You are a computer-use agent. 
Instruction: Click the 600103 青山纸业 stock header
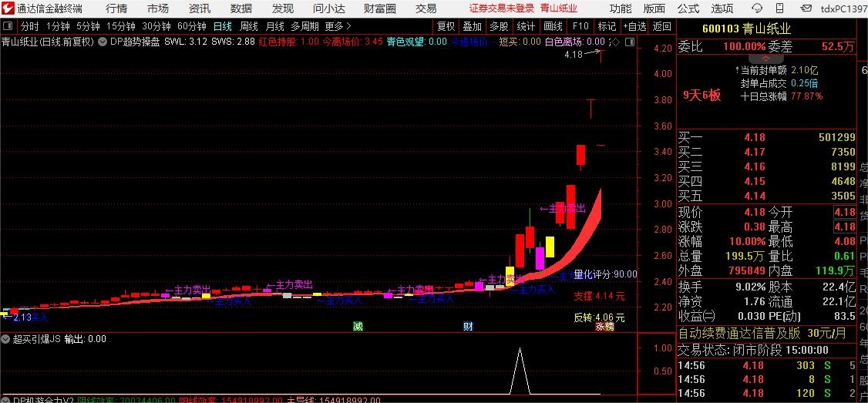coord(747,29)
